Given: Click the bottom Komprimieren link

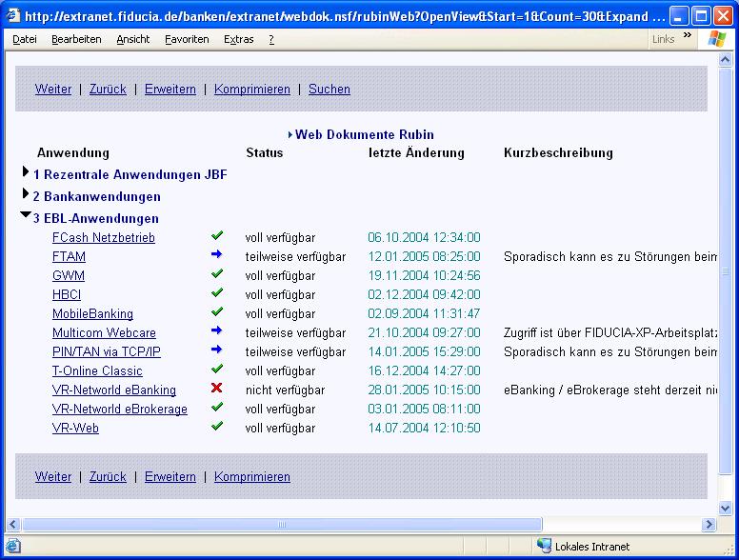Looking at the screenshot, I should pyautogui.click(x=252, y=476).
